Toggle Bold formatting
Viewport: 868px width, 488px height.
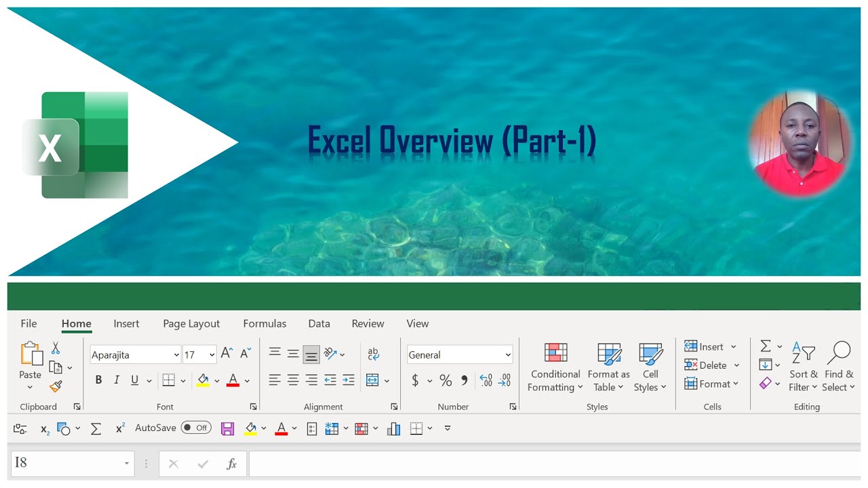(98, 380)
